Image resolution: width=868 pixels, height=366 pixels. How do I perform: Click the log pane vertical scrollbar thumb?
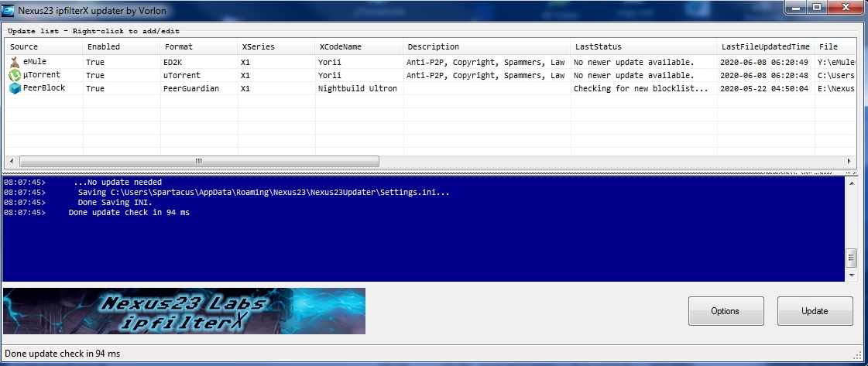coord(852,258)
